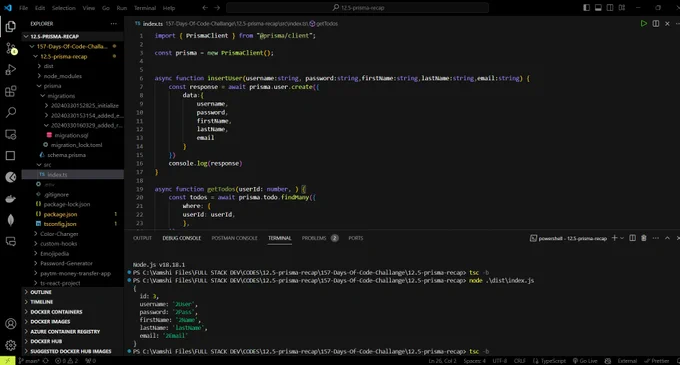Split the terminal panel
Viewport: 680px width, 365px height.
pyautogui.click(x=633, y=238)
